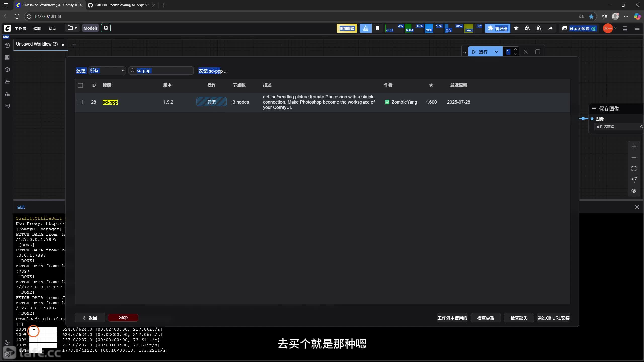Click the star favorites icon in toolbar
This screenshot has height=362, width=644.
pyautogui.click(x=516, y=28)
